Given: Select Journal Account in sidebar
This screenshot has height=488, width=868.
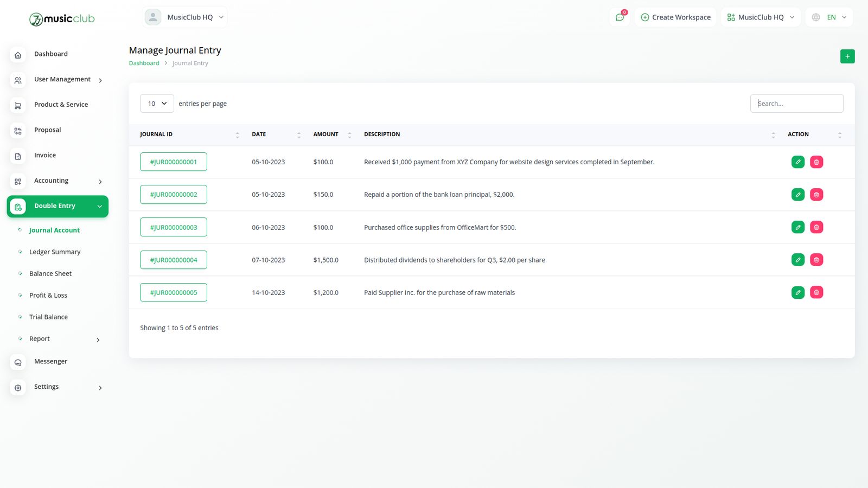Looking at the screenshot, I should click(54, 230).
